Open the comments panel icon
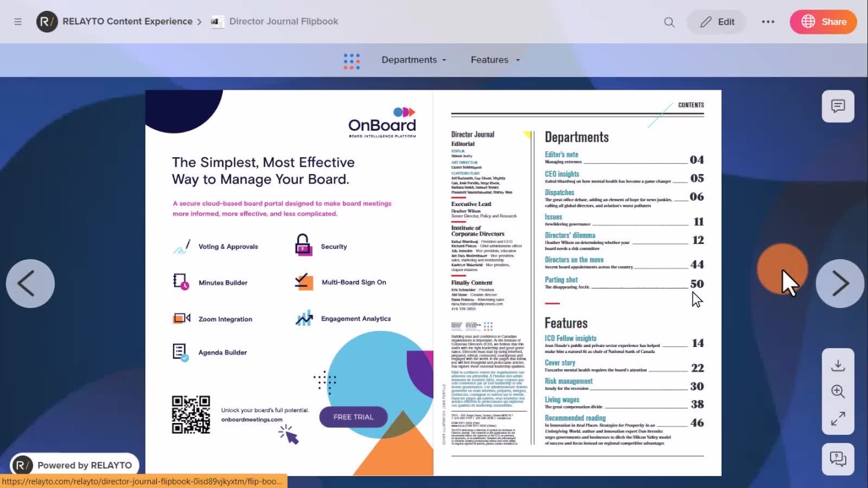 [x=838, y=107]
